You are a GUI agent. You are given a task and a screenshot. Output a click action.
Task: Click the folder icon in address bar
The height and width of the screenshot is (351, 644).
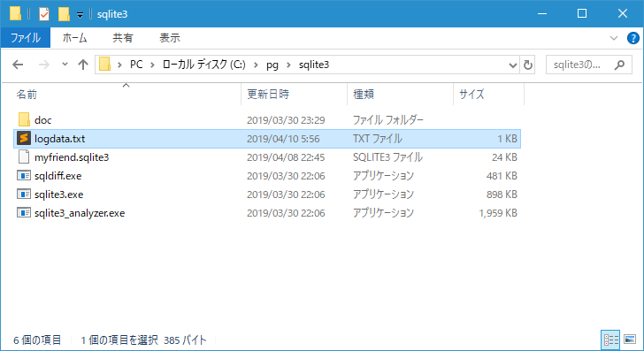(104, 65)
